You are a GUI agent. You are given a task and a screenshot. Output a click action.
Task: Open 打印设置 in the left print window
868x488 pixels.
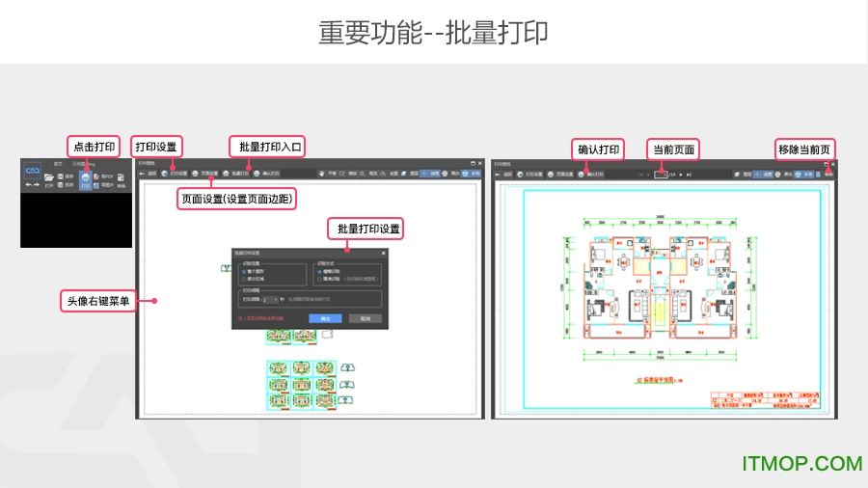tap(174, 174)
